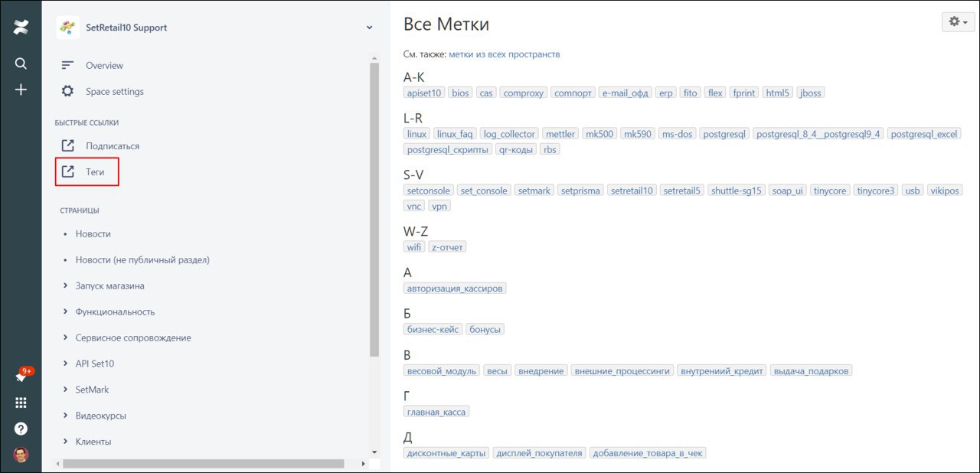Select the postgresql_excel label
The width and height of the screenshot is (980, 473).
924,134
